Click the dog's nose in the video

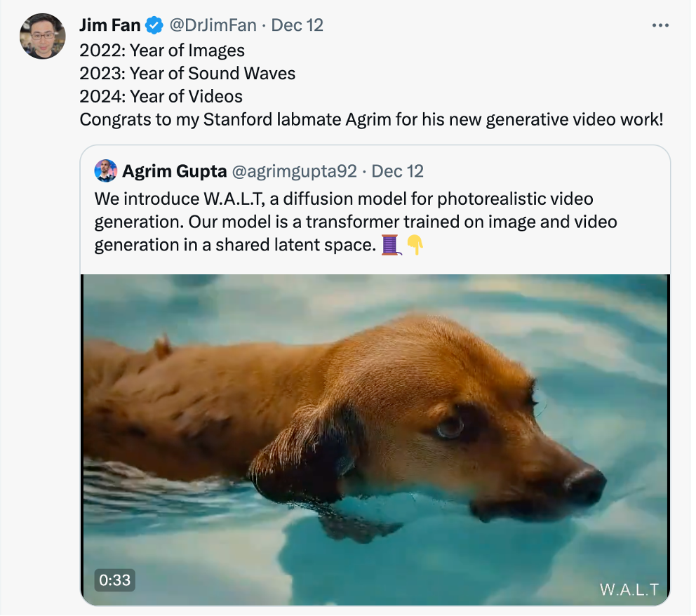pyautogui.click(x=584, y=485)
